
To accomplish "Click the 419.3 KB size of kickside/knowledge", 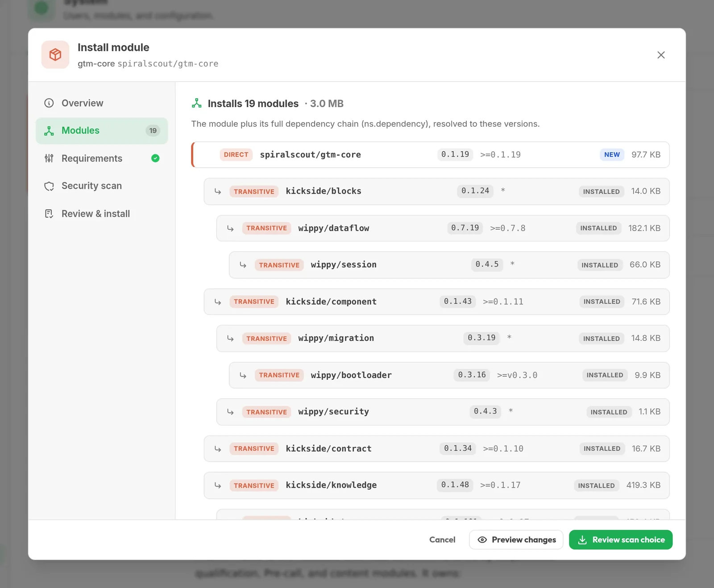I will click(x=643, y=485).
